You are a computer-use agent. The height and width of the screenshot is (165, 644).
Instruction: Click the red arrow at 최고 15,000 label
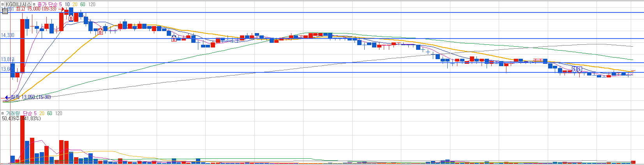click(62, 9)
